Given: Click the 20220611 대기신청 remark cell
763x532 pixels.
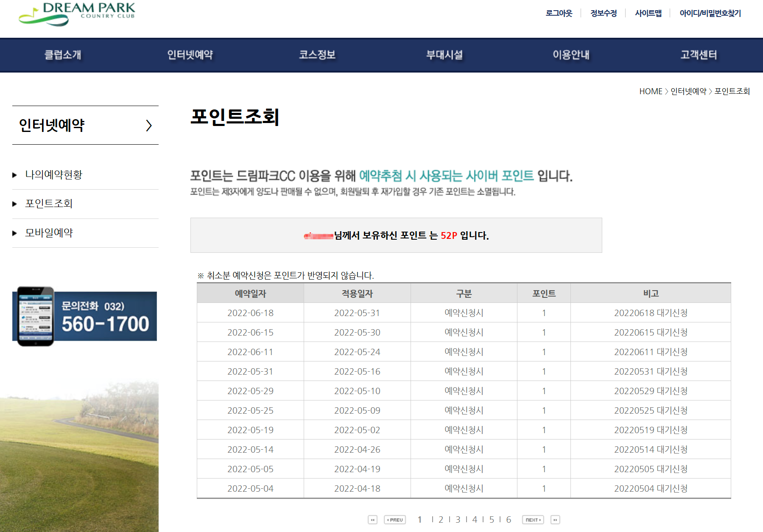Looking at the screenshot, I should click(x=651, y=352).
